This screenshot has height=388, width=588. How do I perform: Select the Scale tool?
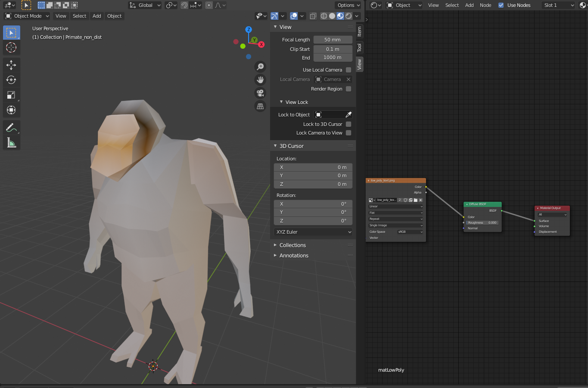click(11, 95)
